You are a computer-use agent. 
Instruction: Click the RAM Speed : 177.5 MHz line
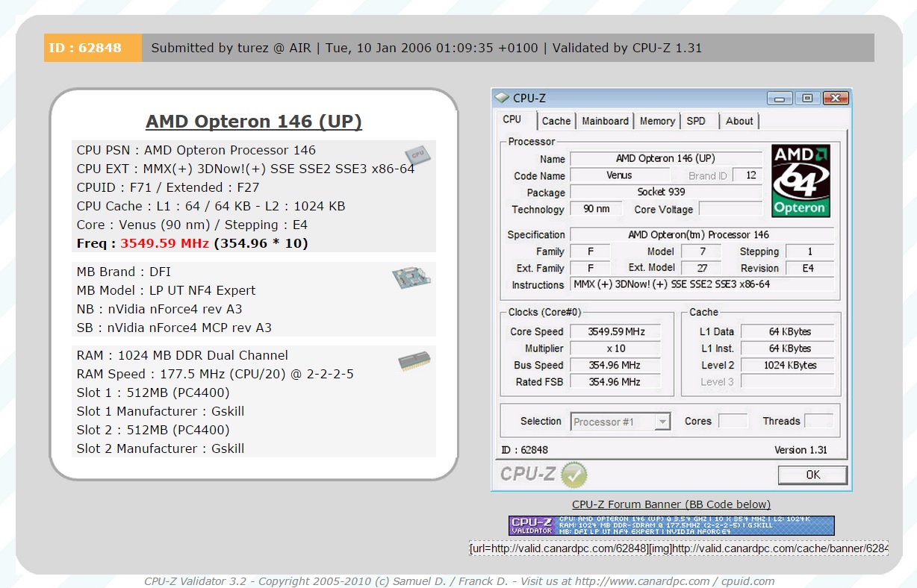pos(215,374)
